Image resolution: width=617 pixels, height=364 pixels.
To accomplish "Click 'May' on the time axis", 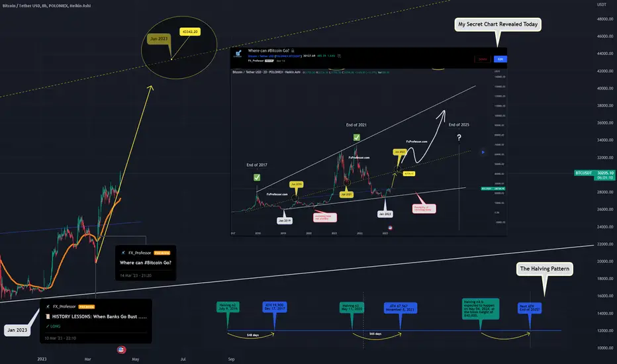I will pyautogui.click(x=135, y=359).
